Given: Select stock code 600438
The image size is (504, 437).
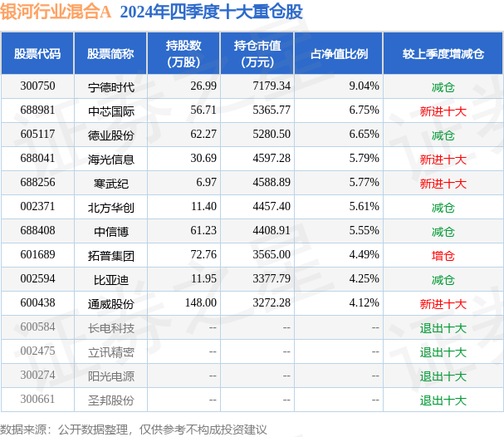Looking at the screenshot, I should (x=37, y=303).
